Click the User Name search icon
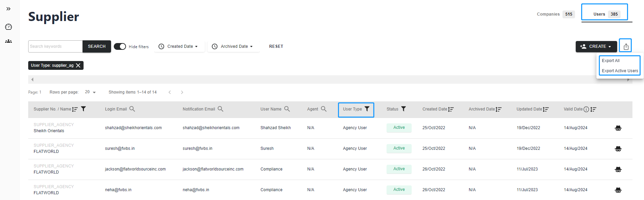644x200 pixels. (287, 109)
